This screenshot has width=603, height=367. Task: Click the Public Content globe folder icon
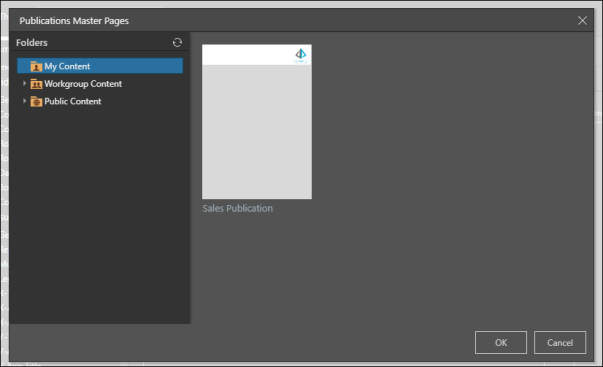(x=36, y=101)
